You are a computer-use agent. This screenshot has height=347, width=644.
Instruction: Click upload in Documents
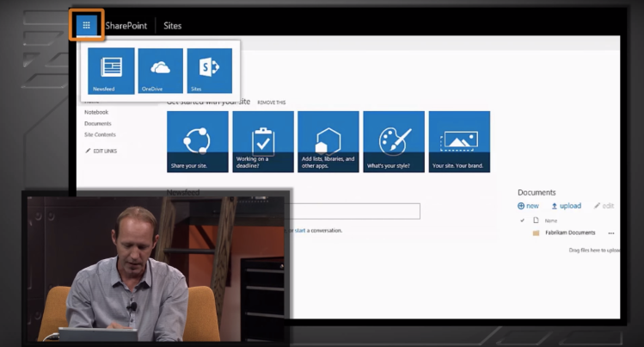point(566,206)
